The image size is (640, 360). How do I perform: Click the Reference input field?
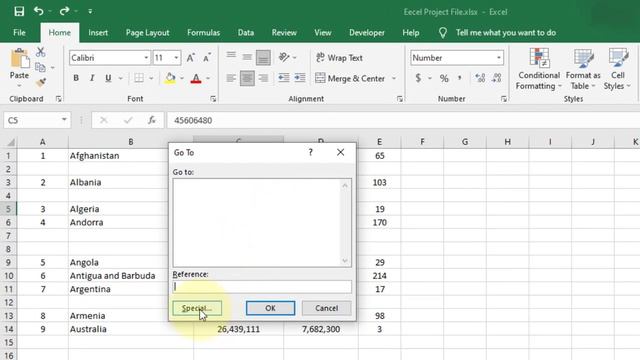(x=262, y=287)
